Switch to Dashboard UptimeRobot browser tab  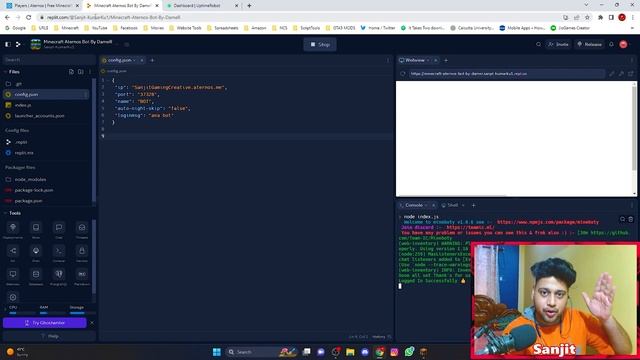coord(203,6)
